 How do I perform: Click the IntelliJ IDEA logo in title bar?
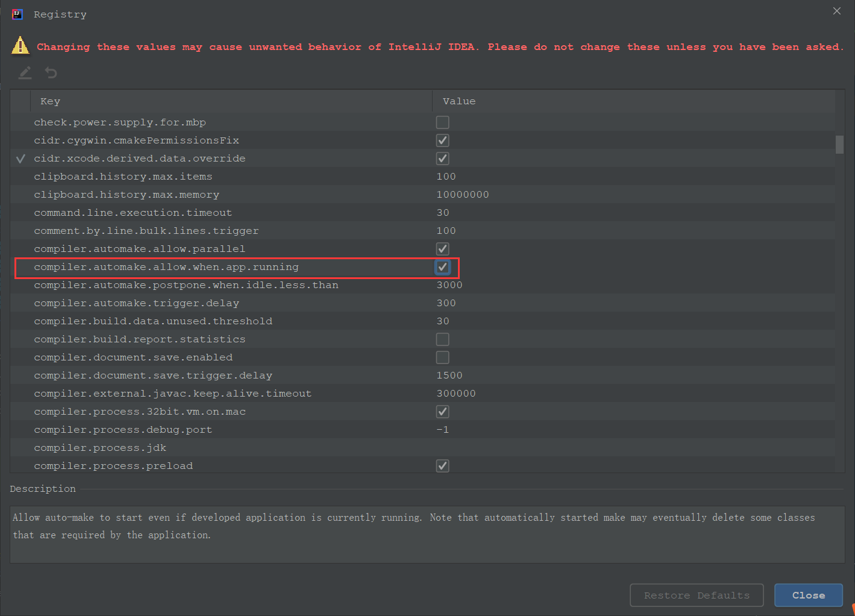coord(17,14)
